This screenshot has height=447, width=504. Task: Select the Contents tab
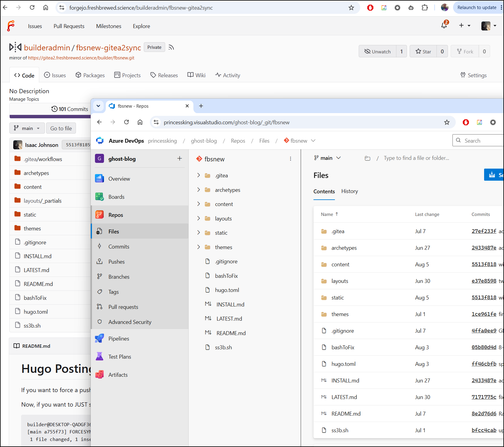pyautogui.click(x=324, y=192)
